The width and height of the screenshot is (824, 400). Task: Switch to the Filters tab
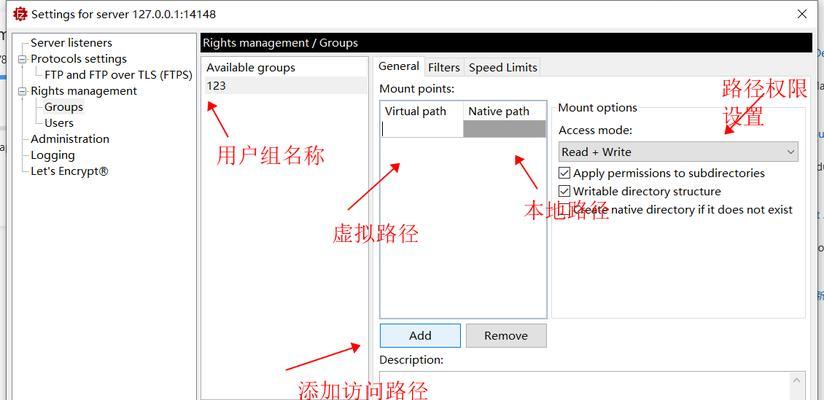pos(444,67)
